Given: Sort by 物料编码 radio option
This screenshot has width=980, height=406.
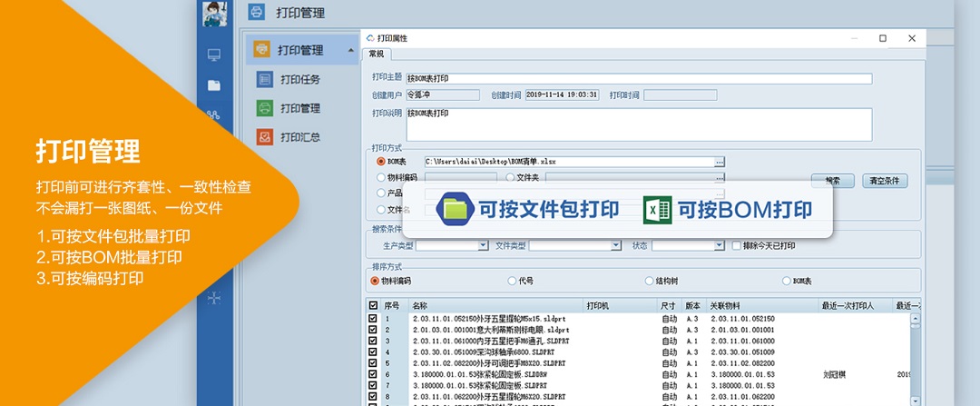Looking at the screenshot, I should pyautogui.click(x=375, y=281).
